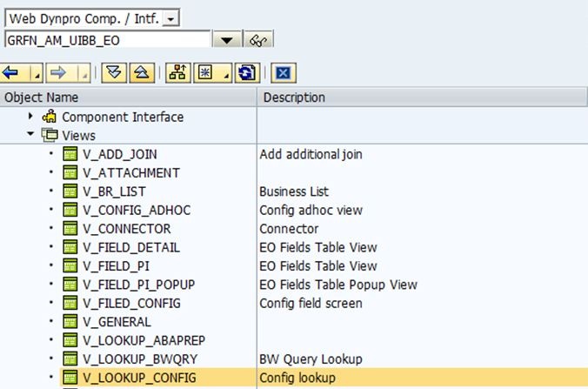Select the V_FIELD_DETAIL view name

tap(131, 247)
